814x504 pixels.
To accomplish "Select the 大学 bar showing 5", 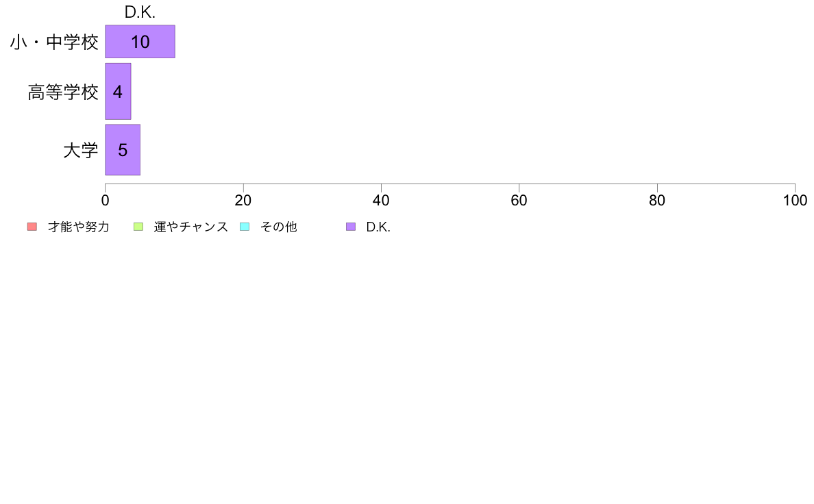I will [123, 150].
